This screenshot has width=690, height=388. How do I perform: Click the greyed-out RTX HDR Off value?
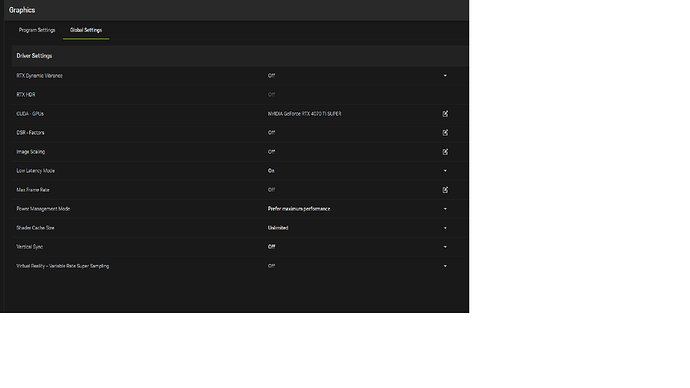[271, 95]
